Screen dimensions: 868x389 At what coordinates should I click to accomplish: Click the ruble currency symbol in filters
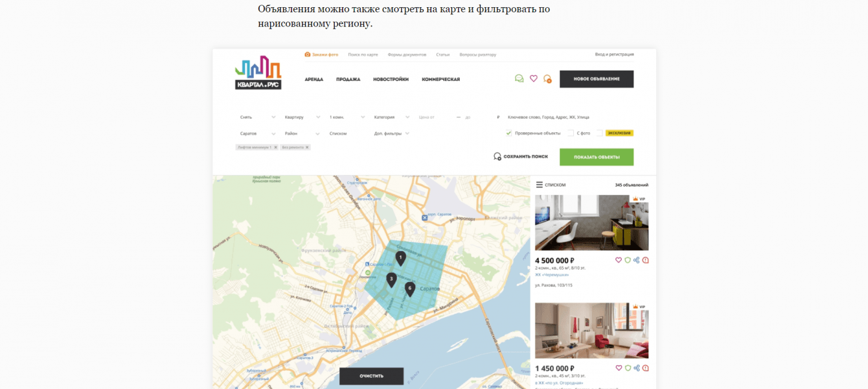click(498, 117)
